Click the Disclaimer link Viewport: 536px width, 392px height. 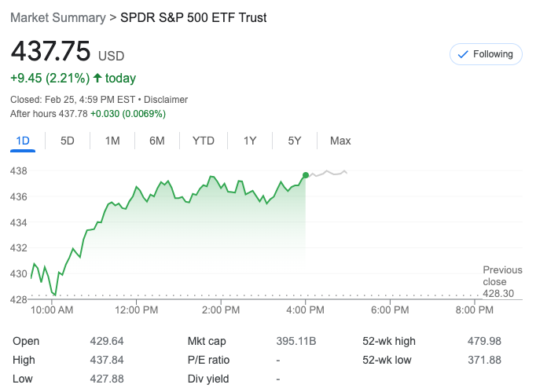(x=166, y=100)
